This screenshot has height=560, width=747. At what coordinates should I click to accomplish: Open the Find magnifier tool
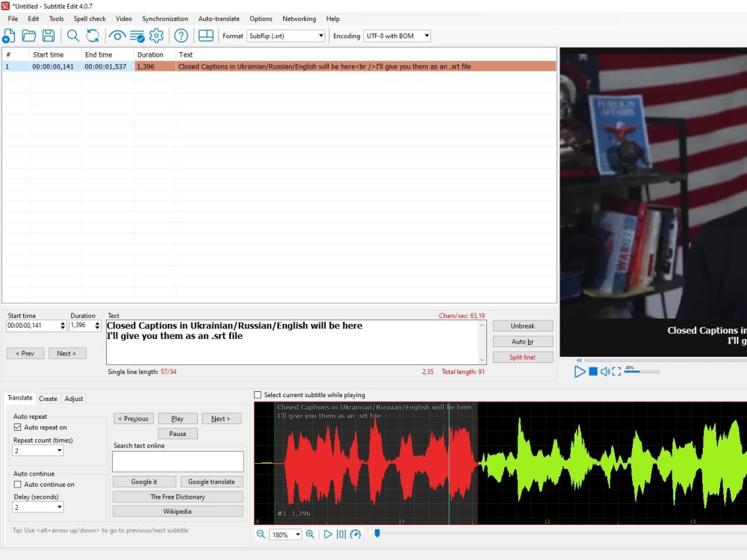click(x=73, y=36)
